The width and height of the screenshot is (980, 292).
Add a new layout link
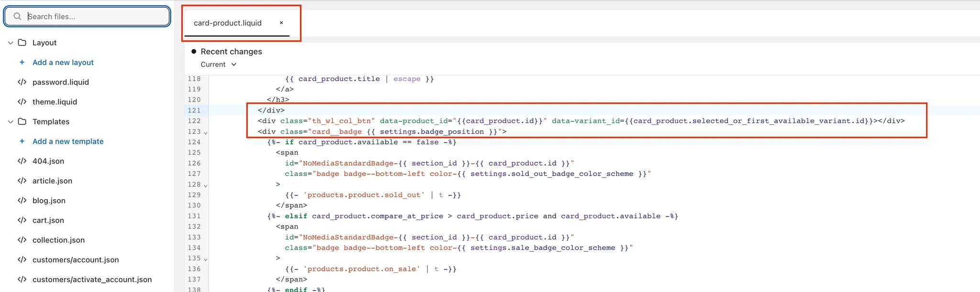[x=63, y=62]
